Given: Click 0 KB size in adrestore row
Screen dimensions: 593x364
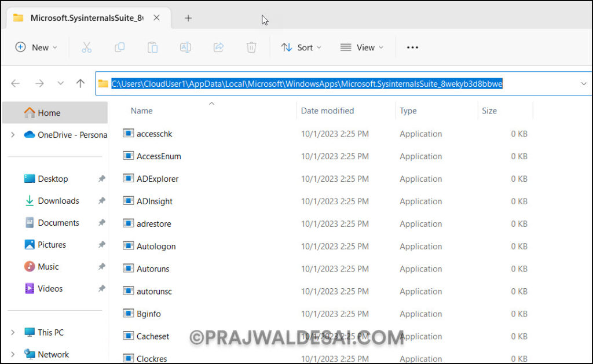Looking at the screenshot, I should tap(519, 224).
